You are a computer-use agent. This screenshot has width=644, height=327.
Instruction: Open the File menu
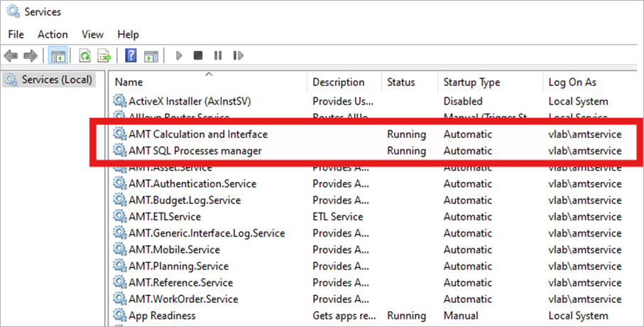(x=16, y=35)
